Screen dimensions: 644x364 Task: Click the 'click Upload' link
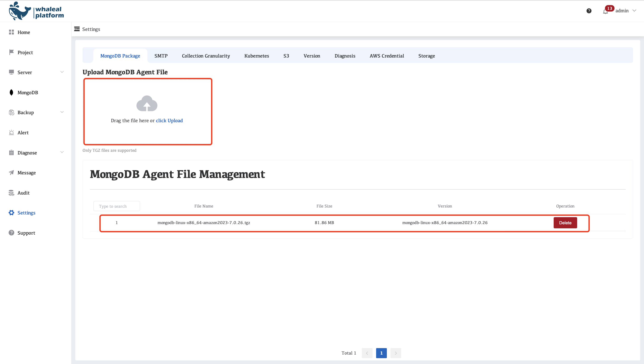(169, 121)
